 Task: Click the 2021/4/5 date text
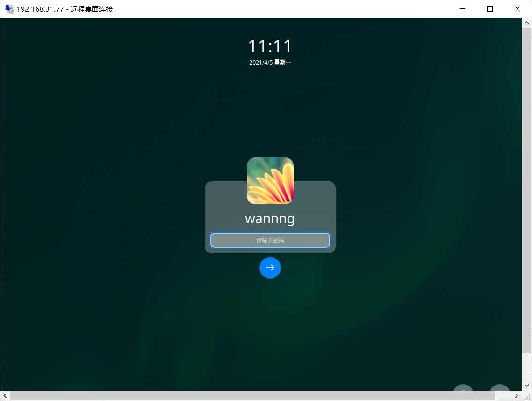[270, 62]
